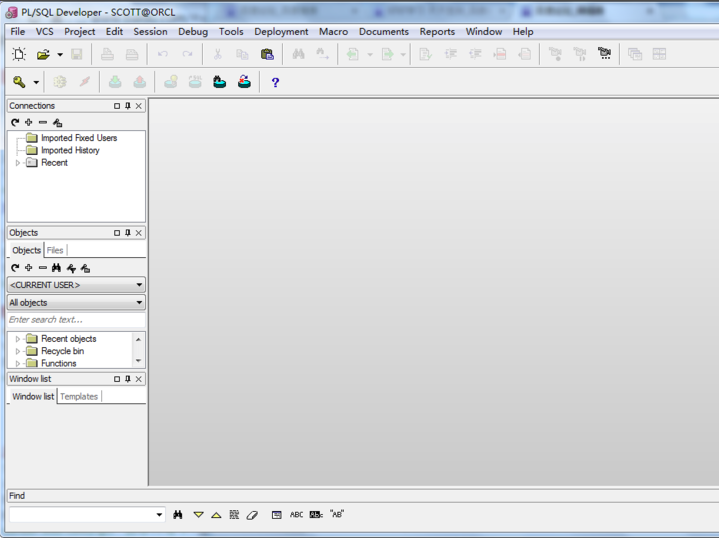The height and width of the screenshot is (538, 719).
Task: Refresh the Objects browser
Action: tap(15, 267)
